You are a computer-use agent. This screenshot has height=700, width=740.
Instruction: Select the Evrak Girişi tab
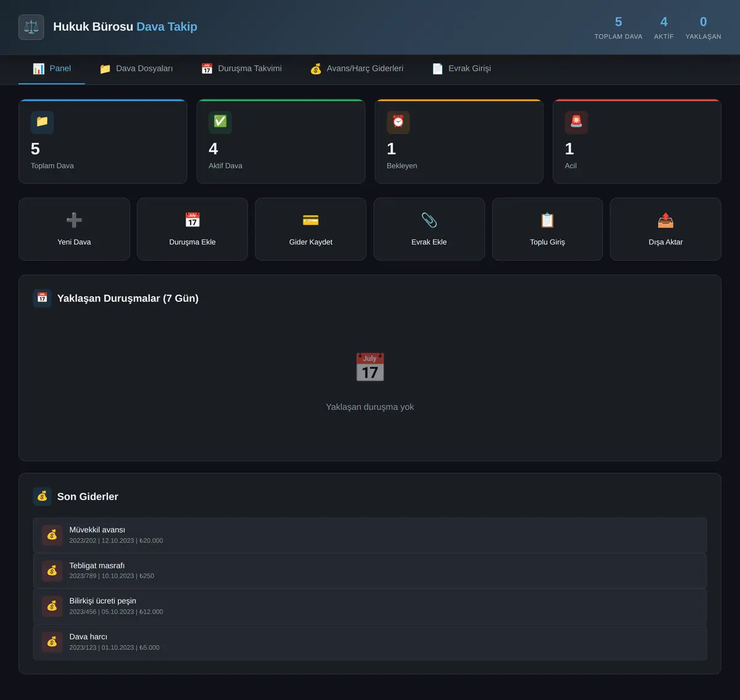pyautogui.click(x=462, y=69)
